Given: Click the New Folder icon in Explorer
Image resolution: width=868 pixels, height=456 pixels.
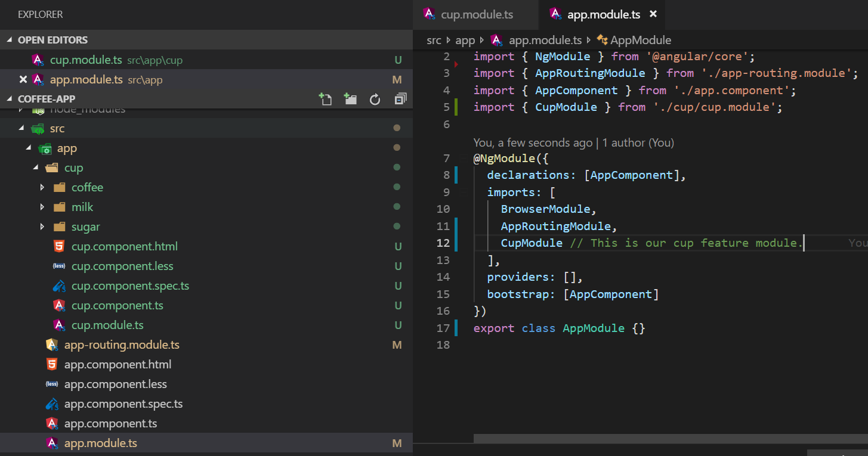Looking at the screenshot, I should pyautogui.click(x=350, y=100).
